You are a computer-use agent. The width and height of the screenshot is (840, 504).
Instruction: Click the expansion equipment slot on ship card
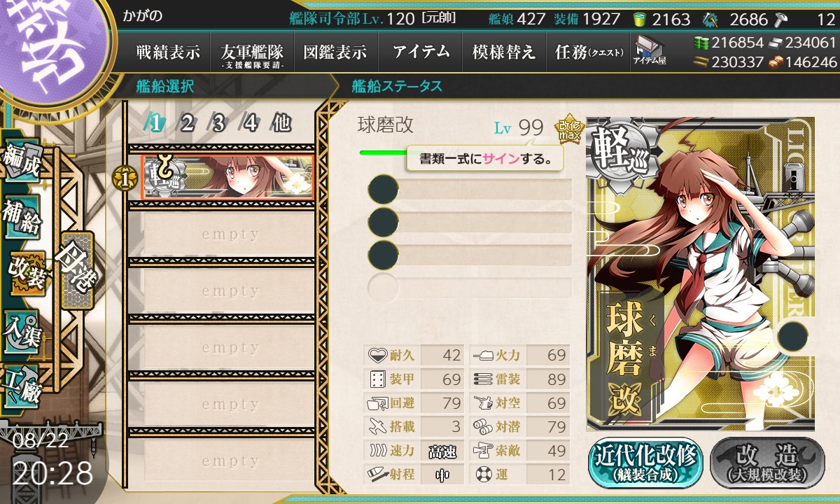[792, 337]
